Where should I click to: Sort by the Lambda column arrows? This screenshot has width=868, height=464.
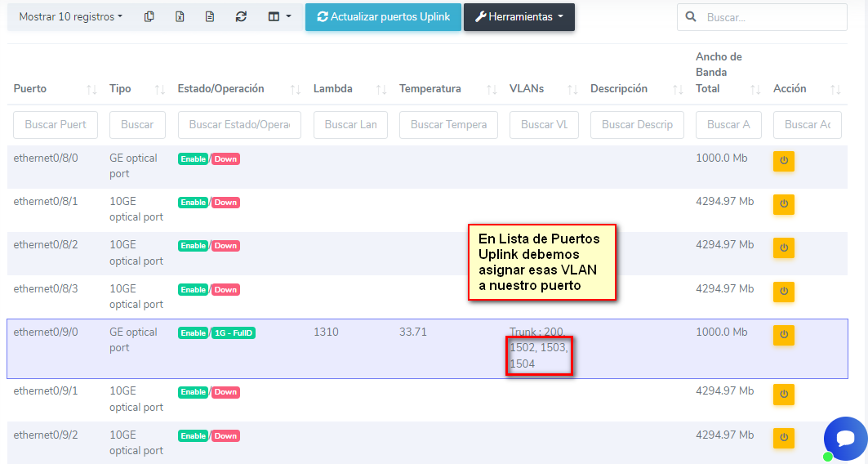click(381, 89)
